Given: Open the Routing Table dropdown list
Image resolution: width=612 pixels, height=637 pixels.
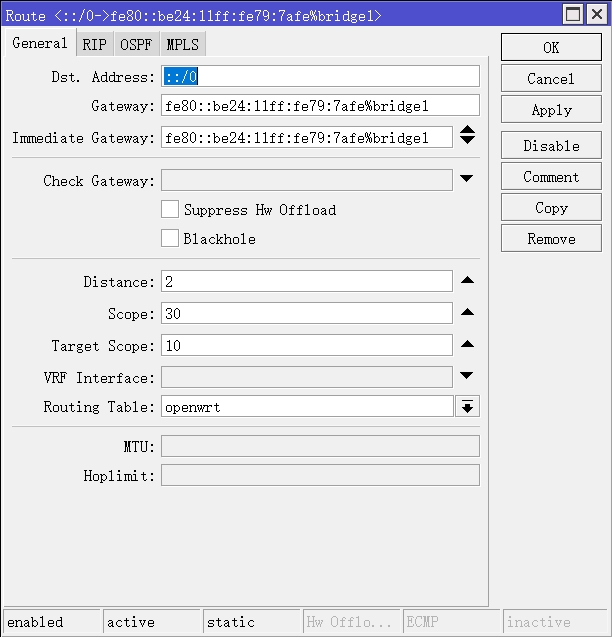Looking at the screenshot, I should pyautogui.click(x=467, y=406).
